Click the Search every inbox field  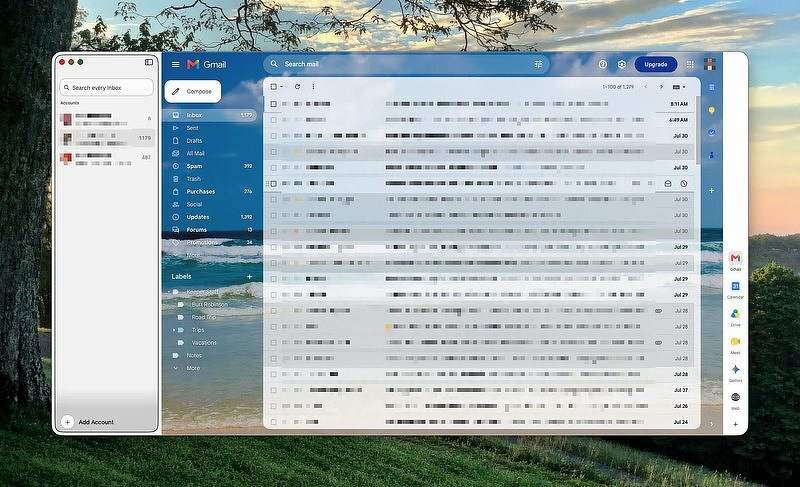pos(107,88)
